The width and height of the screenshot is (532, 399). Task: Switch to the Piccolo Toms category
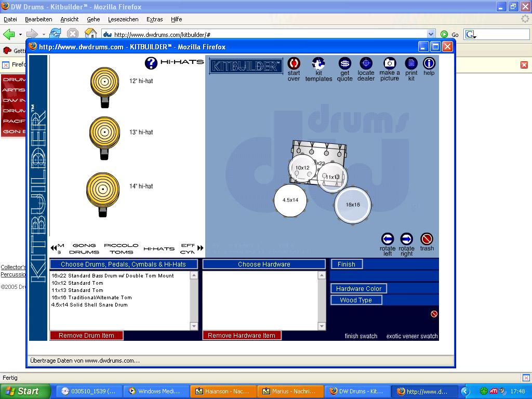pos(121,249)
